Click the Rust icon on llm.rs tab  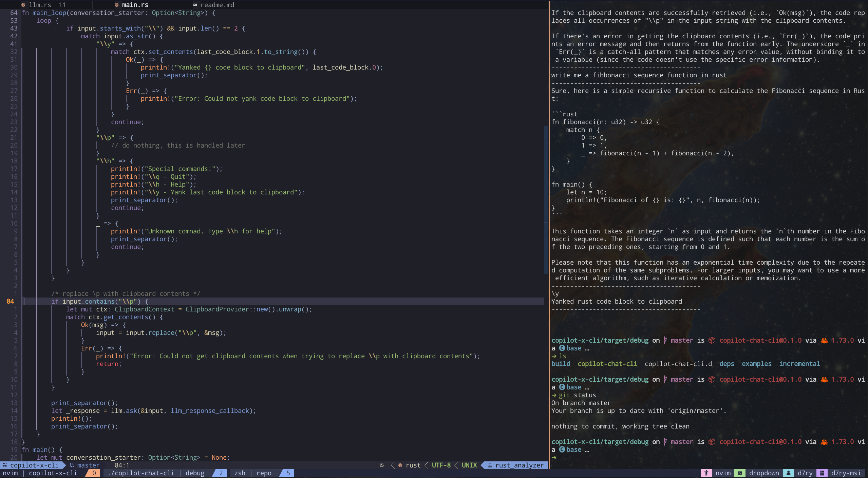click(x=23, y=5)
